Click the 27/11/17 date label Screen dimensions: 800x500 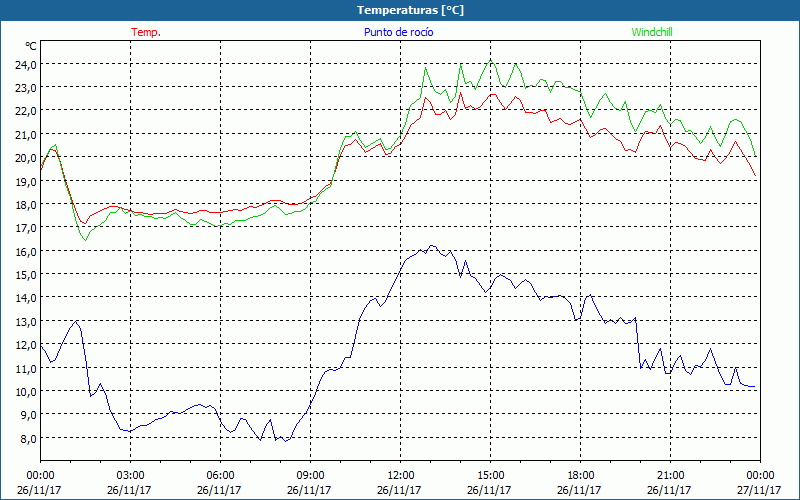coord(759,490)
